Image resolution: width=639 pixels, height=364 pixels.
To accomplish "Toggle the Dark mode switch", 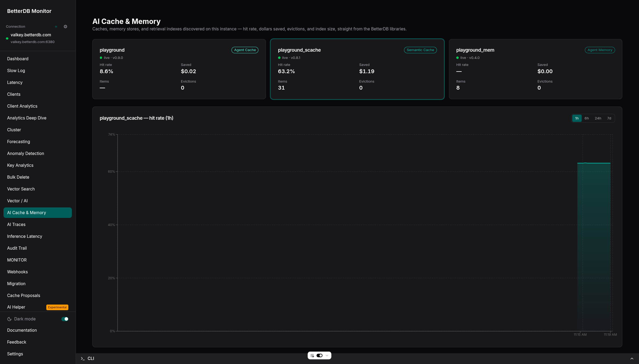I will [65, 319].
